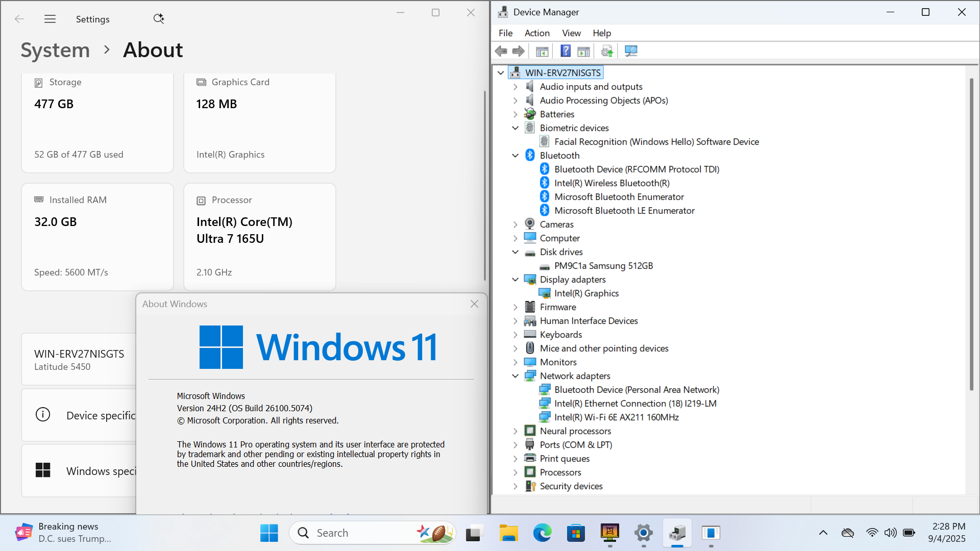
Task: Collapse the Display adapters category
Action: coord(515,280)
